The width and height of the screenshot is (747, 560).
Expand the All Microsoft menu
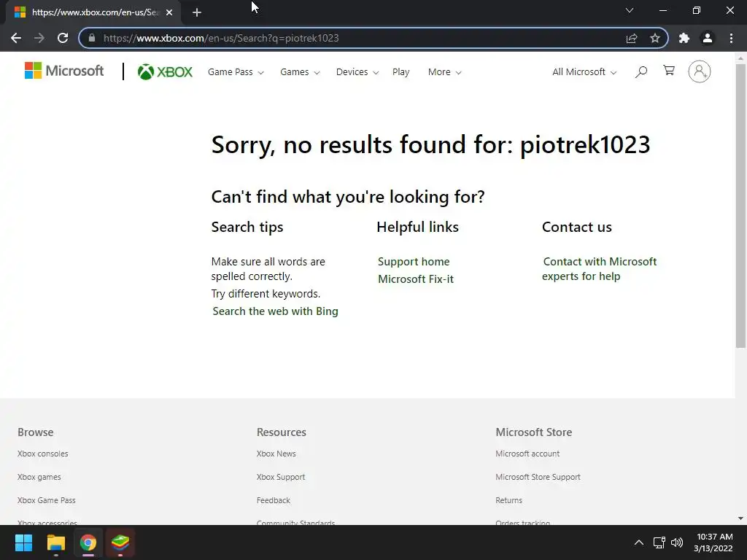[584, 72]
